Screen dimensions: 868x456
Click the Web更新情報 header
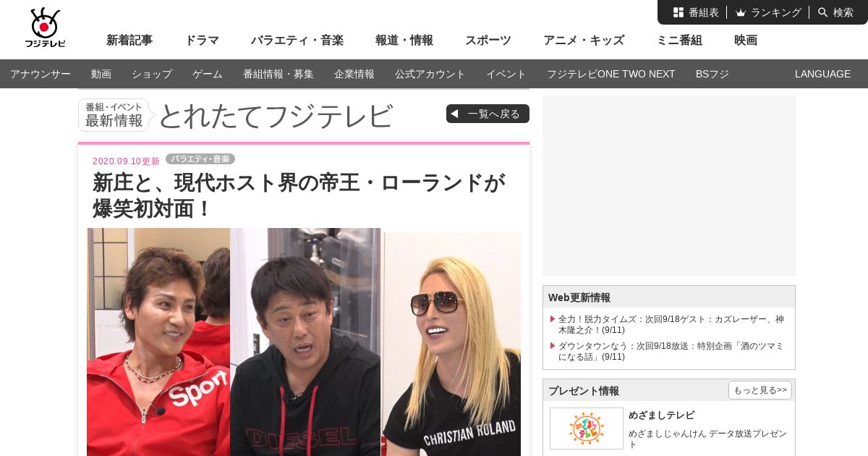669,297
